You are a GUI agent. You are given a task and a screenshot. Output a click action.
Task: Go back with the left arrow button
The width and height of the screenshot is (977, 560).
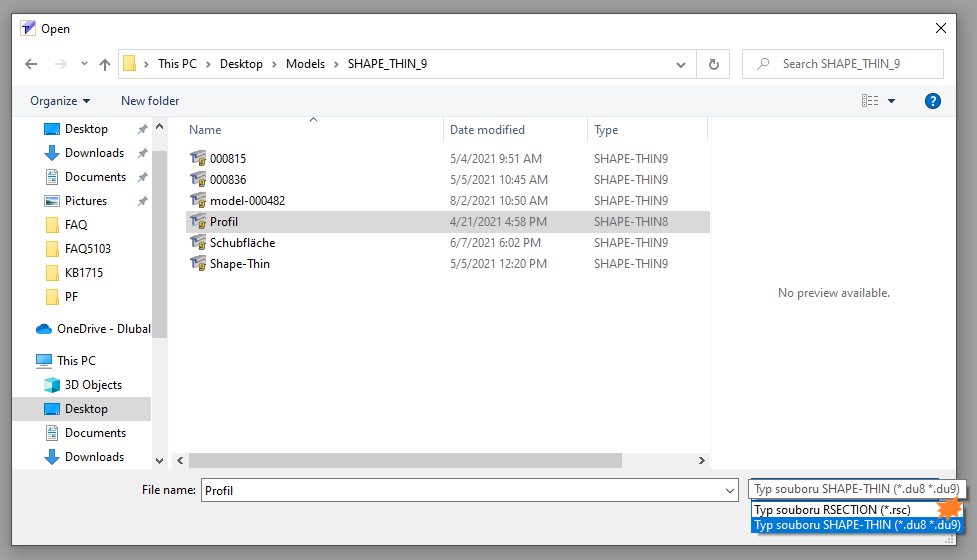tap(31, 64)
